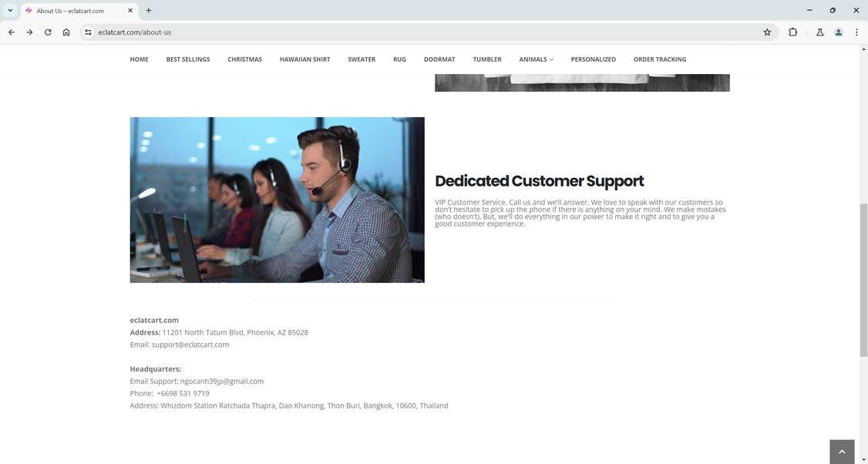
Task: Open a new browser tab with plus button
Action: 147,10
